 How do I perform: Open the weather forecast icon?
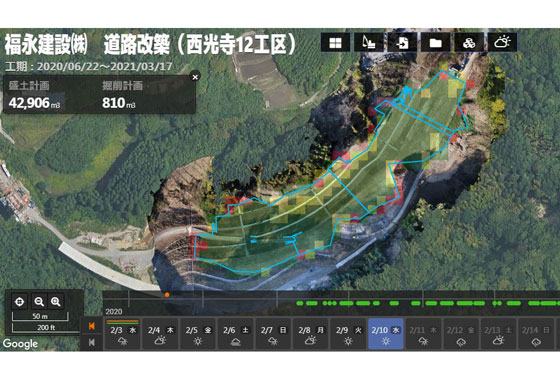tap(502, 43)
